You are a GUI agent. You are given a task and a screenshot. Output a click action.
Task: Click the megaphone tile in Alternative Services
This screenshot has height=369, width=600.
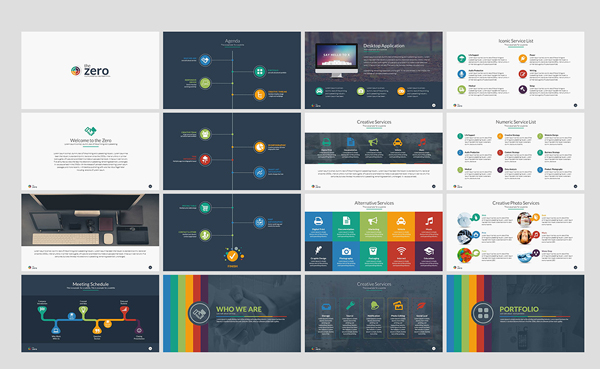click(x=373, y=227)
